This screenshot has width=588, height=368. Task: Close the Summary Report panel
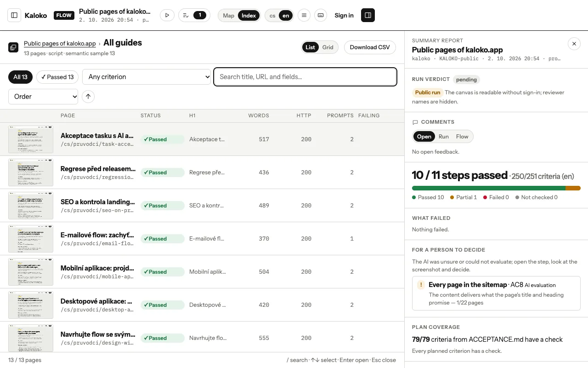[x=574, y=44]
